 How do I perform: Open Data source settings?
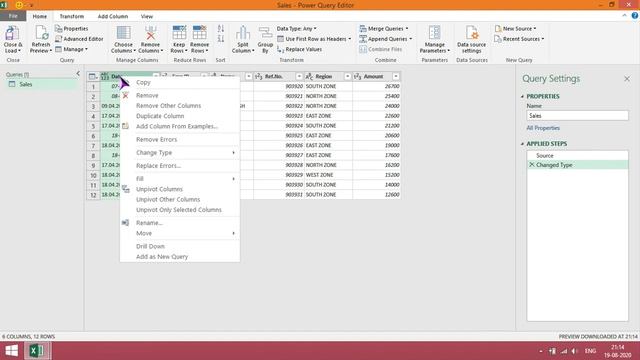[471, 39]
